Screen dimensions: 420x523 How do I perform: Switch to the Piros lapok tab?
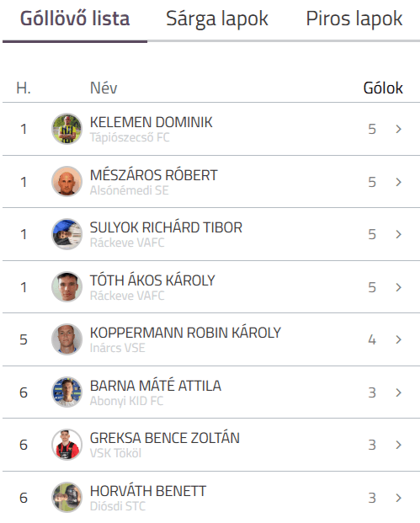coord(354,19)
